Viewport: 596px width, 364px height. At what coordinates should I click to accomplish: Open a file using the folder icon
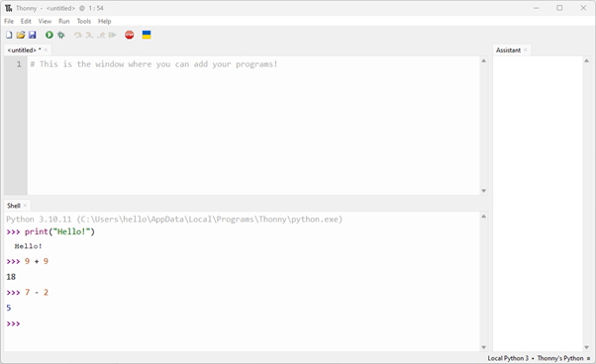click(21, 35)
